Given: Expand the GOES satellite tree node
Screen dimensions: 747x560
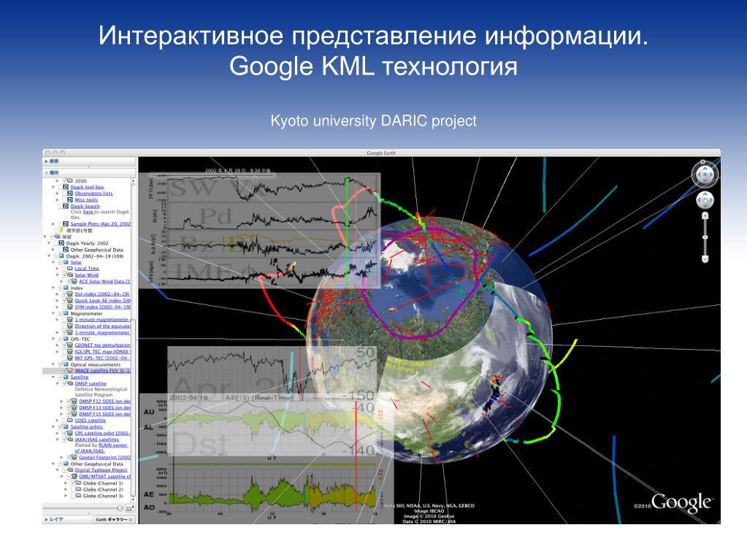Looking at the screenshot, I should (x=58, y=421).
